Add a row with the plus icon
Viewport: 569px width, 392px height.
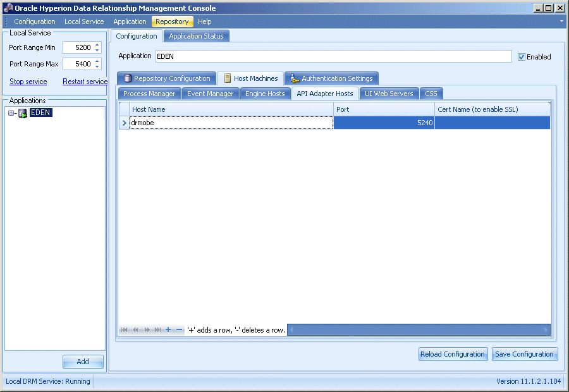pyautogui.click(x=168, y=329)
